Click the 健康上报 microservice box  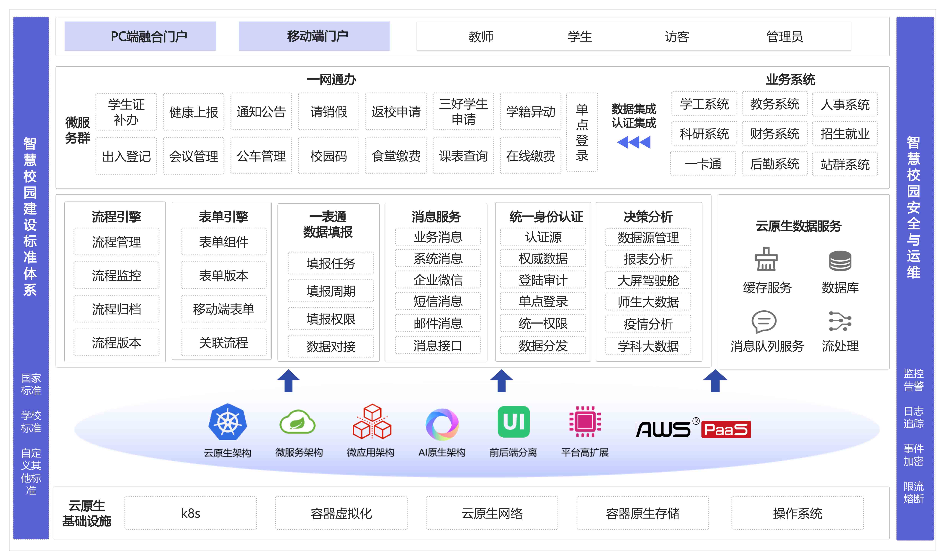[194, 112]
